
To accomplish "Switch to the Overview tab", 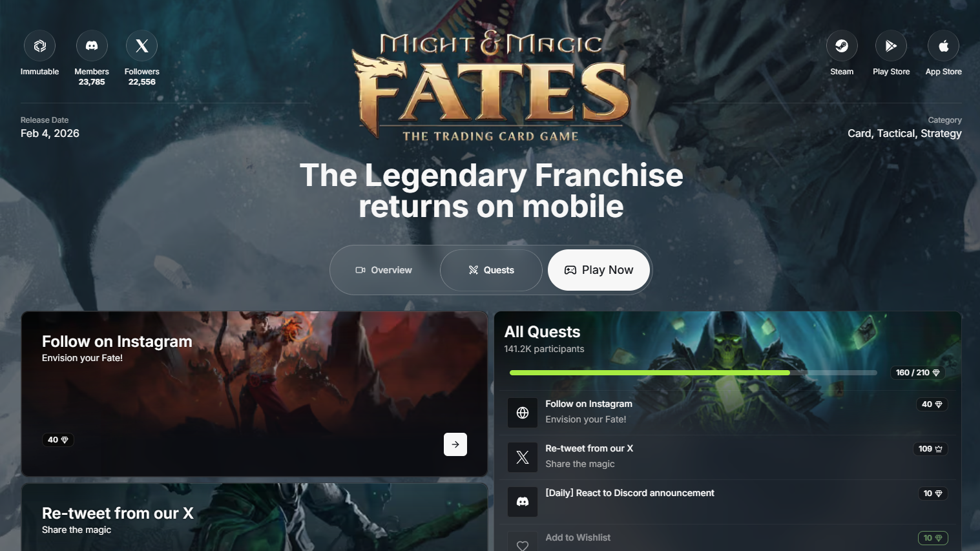I will click(384, 270).
